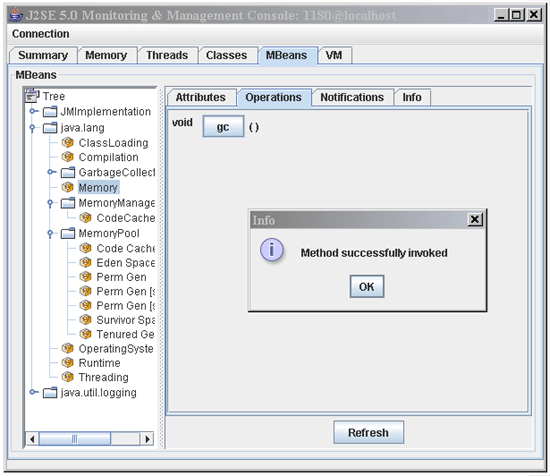Image resolution: width=550 pixels, height=476 pixels.
Task: Switch to the Threads tab
Action: [167, 55]
